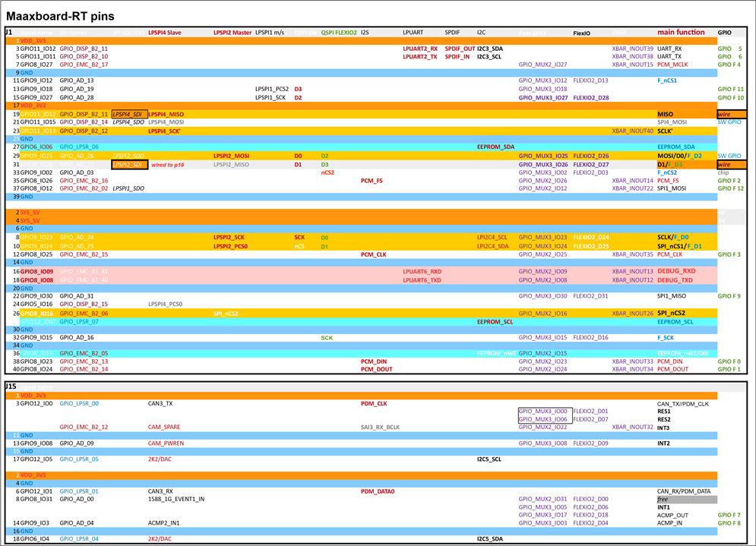This screenshot has width=756, height=546.
Task: Select the SPDIF column header
Action: pos(452,33)
